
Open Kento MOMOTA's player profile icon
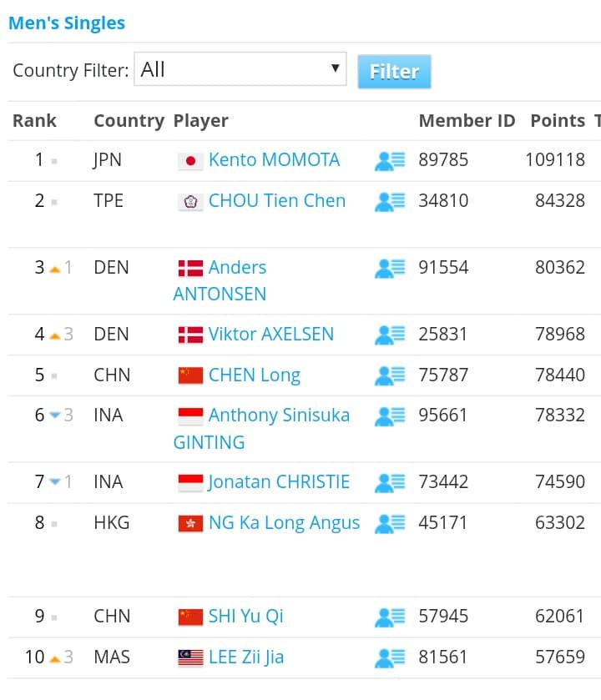tap(390, 161)
